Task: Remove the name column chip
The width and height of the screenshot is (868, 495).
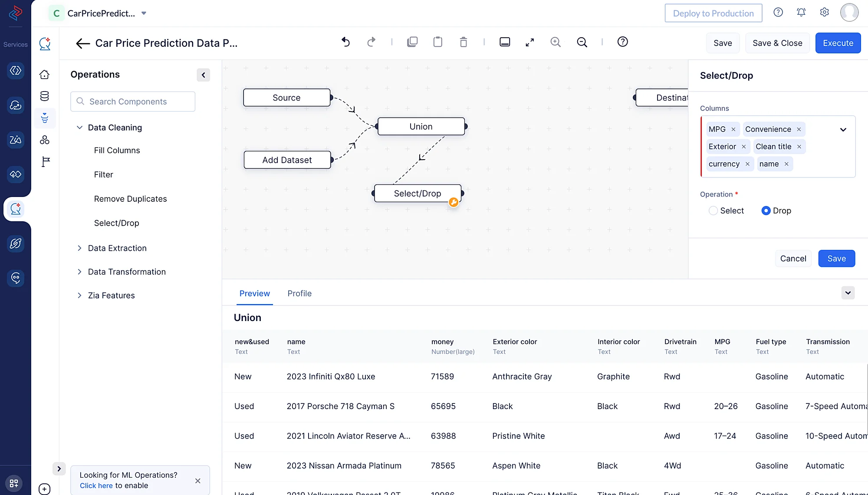Action: point(786,164)
